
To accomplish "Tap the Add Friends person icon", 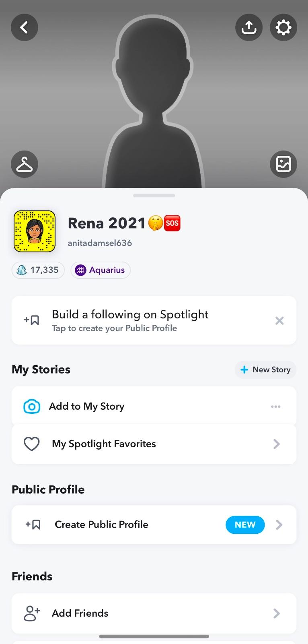I will tap(32, 613).
